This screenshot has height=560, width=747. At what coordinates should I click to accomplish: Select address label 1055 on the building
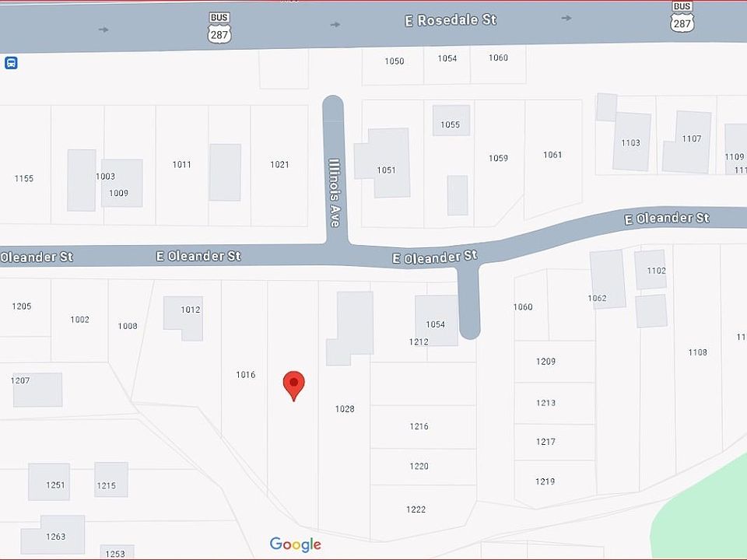(x=451, y=124)
